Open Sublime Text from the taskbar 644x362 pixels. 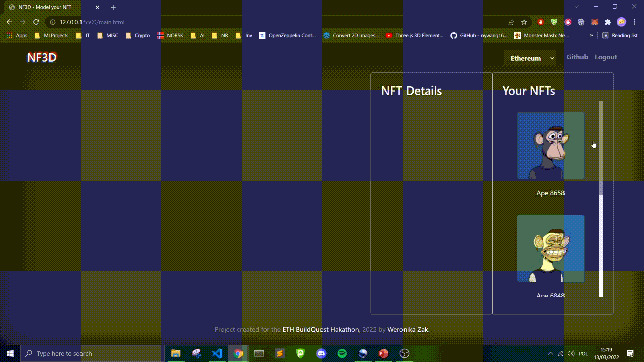click(x=280, y=353)
